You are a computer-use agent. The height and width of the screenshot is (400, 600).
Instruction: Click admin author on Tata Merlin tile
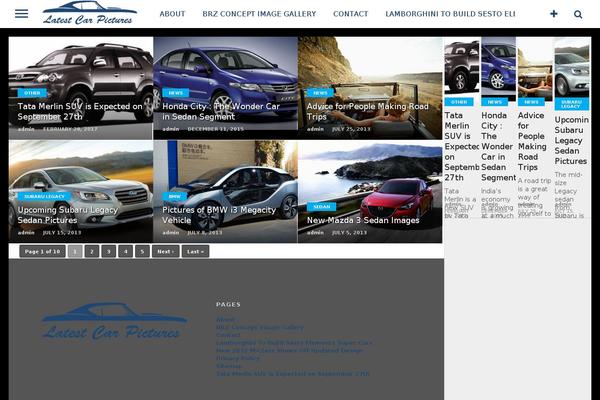(26, 129)
